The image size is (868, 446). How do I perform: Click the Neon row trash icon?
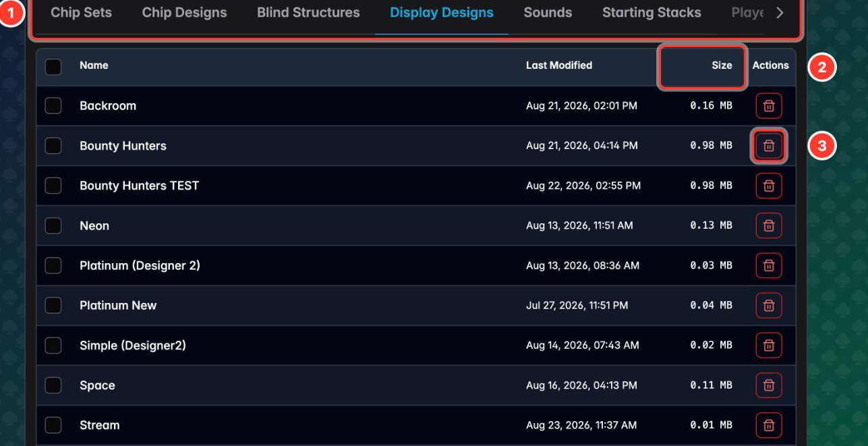pos(769,225)
